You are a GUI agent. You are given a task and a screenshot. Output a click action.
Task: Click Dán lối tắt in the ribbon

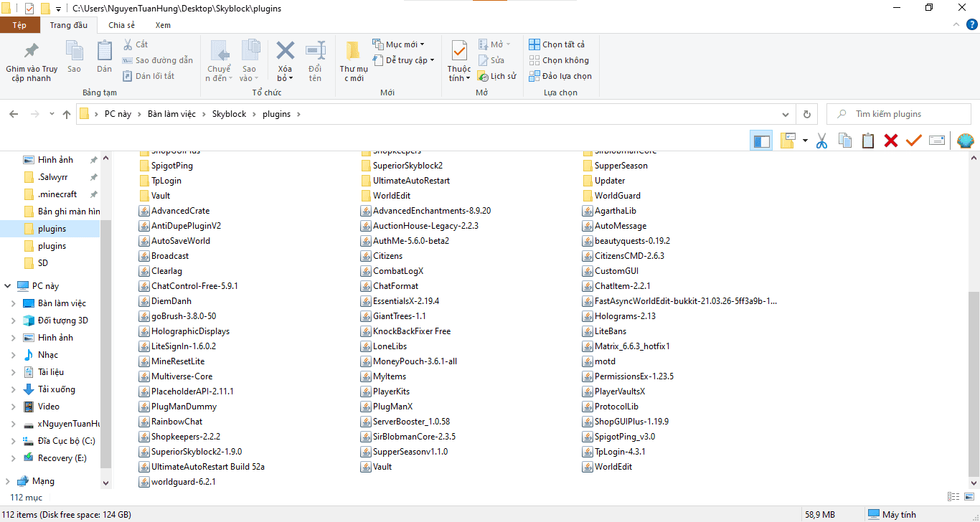click(149, 76)
